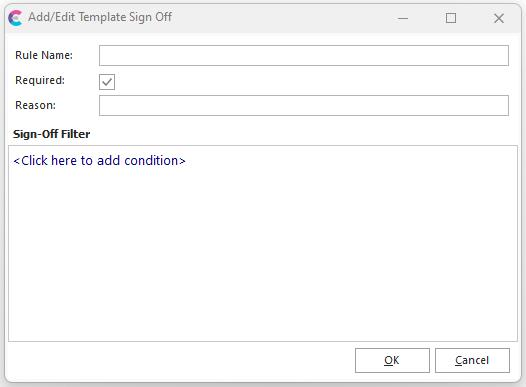Click the opening angle bracket of condition link
The height and width of the screenshot is (387, 526).
pos(16,161)
